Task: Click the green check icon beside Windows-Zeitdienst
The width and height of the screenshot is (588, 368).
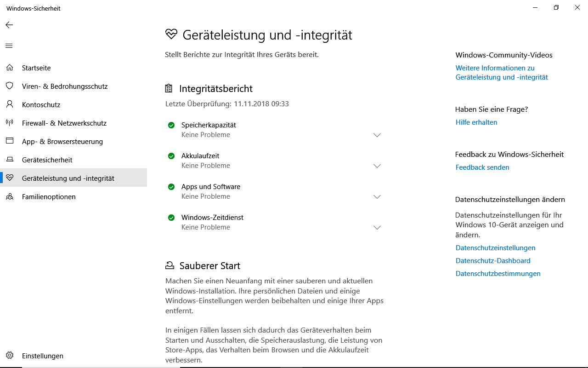Action: [171, 218]
